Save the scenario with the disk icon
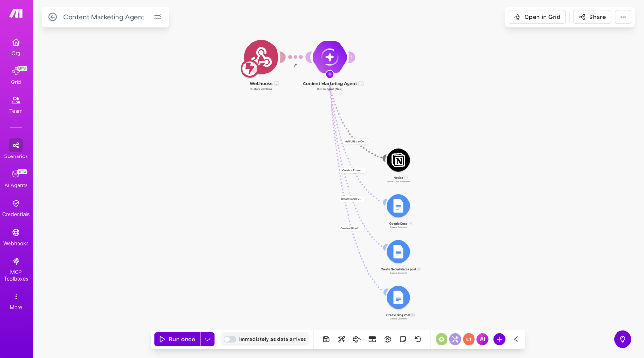 (326, 339)
